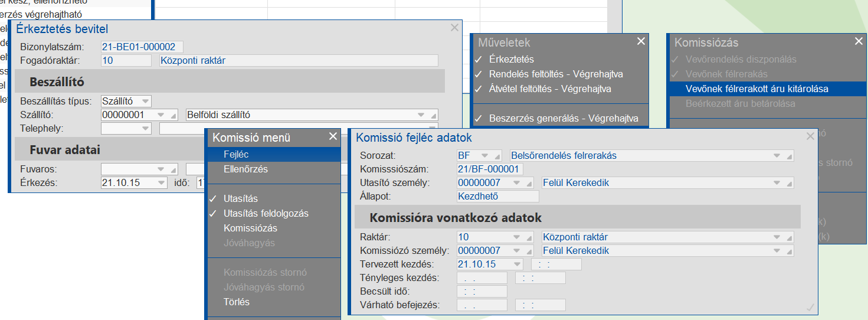Click the Bizonylatszám field 21-BE01-000002
Screen dimensions: 868x320
tap(142, 47)
